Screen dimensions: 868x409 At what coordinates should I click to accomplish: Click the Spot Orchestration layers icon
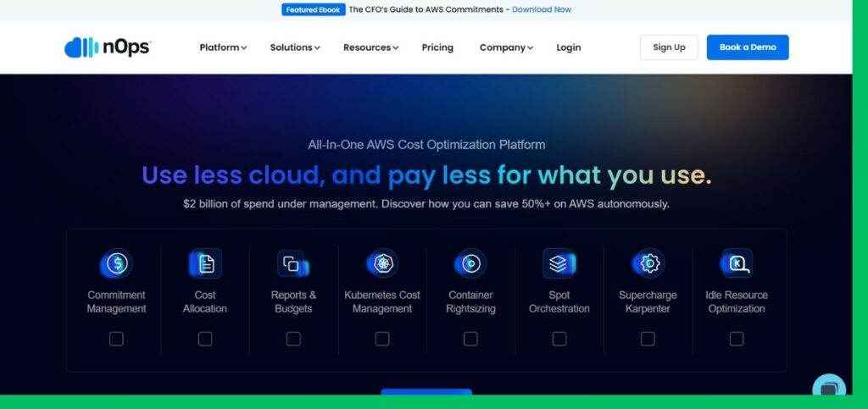559,263
